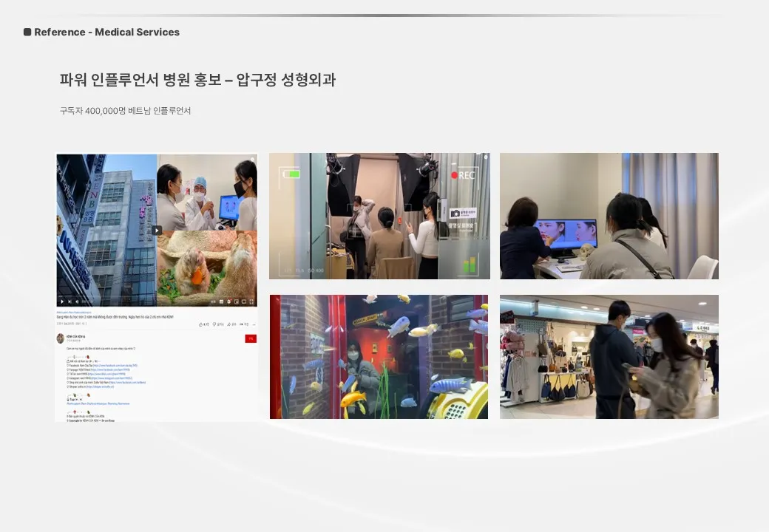
Task: Click the heading '파워 인플루언서 병원 홍보 – 압구정 성형외과'
Action: pyautogui.click(x=197, y=79)
